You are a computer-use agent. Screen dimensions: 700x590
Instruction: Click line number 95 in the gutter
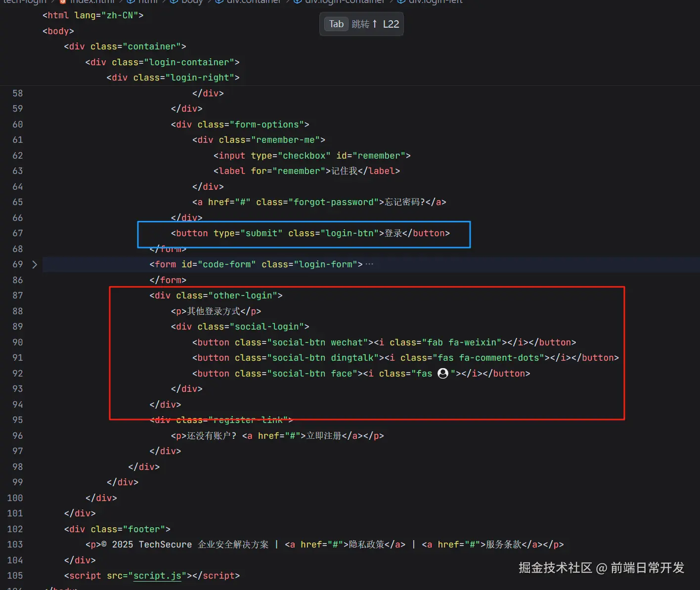tap(18, 420)
